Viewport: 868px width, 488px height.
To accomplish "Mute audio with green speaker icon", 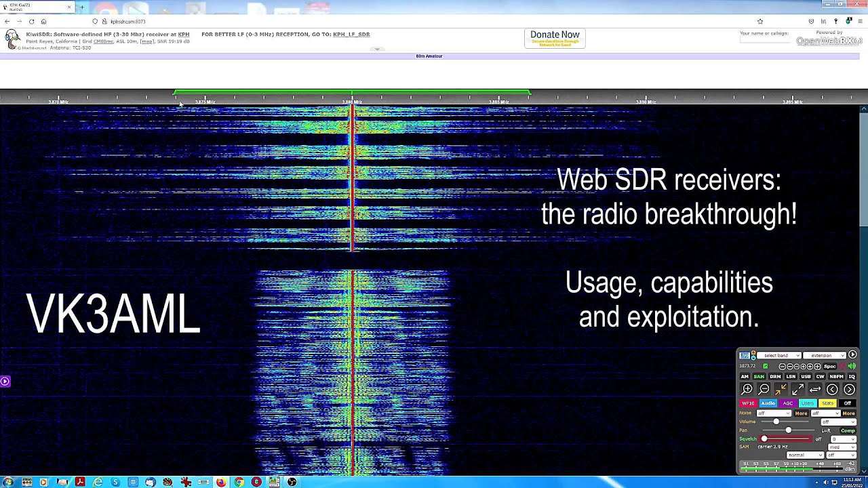I will point(852,366).
